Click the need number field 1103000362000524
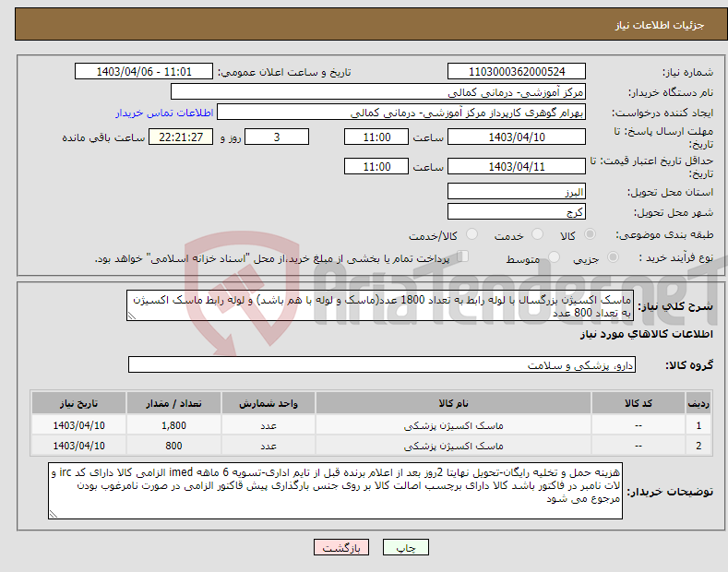 517,72
